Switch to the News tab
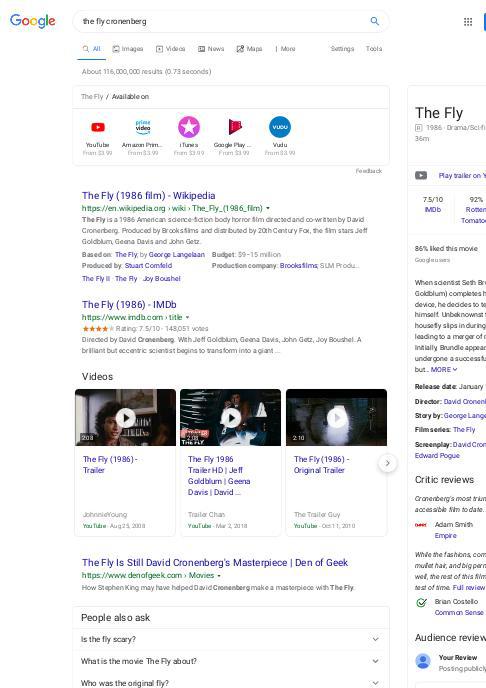The width and height of the screenshot is (486, 688). pyautogui.click(x=211, y=49)
